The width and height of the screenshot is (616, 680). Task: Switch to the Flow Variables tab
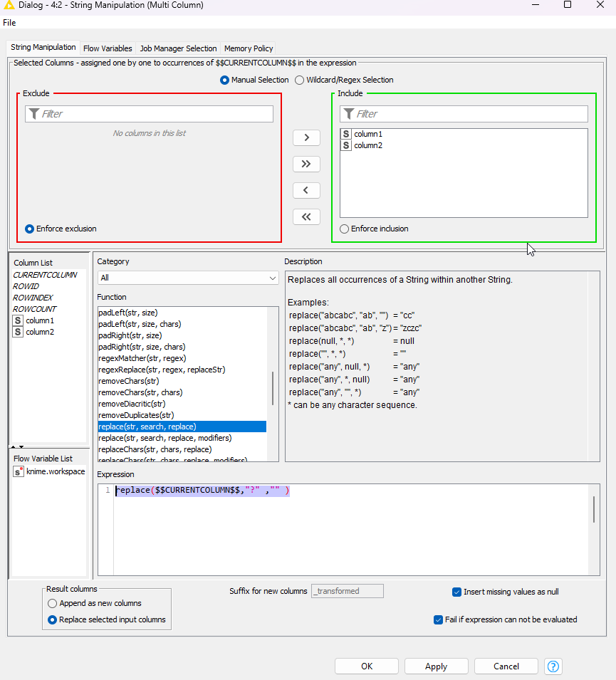click(108, 48)
